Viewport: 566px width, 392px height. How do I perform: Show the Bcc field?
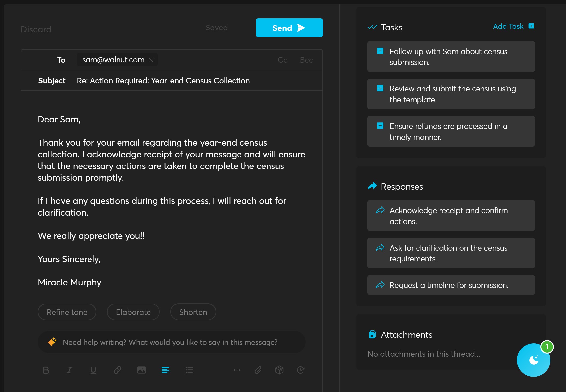pyautogui.click(x=306, y=60)
